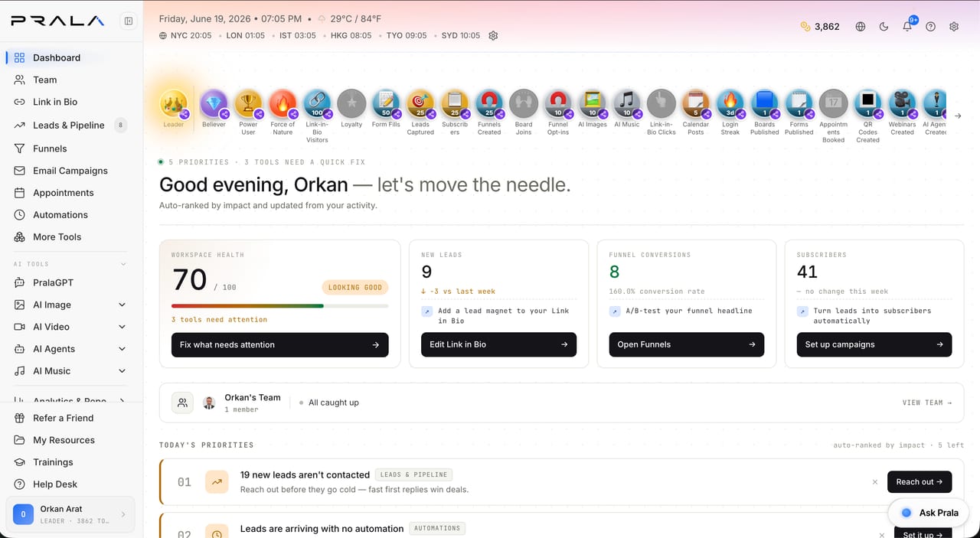Open Email Campaigns in the sidebar

click(70, 171)
